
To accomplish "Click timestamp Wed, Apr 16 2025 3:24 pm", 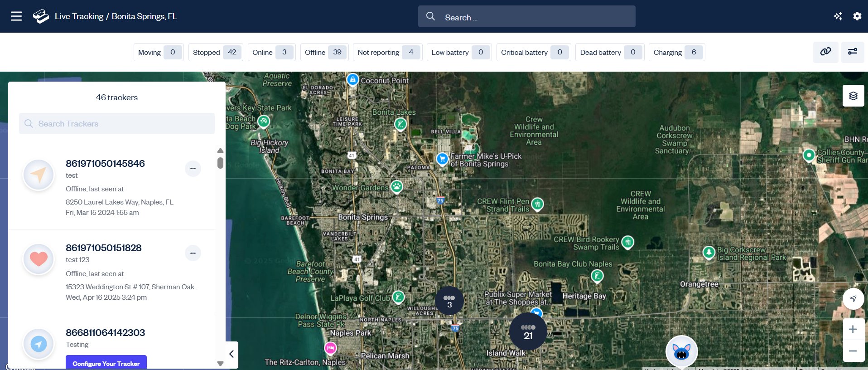I will click(106, 297).
